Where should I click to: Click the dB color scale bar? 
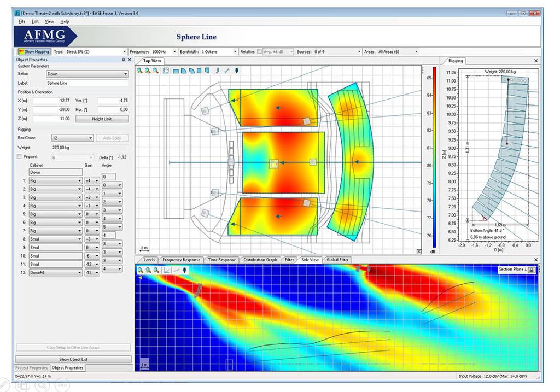pos(434,157)
